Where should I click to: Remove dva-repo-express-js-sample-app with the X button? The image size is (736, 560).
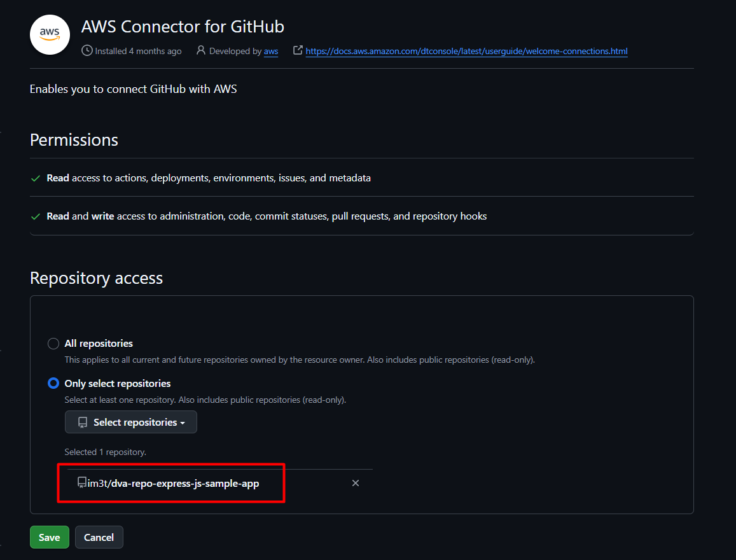(x=356, y=483)
